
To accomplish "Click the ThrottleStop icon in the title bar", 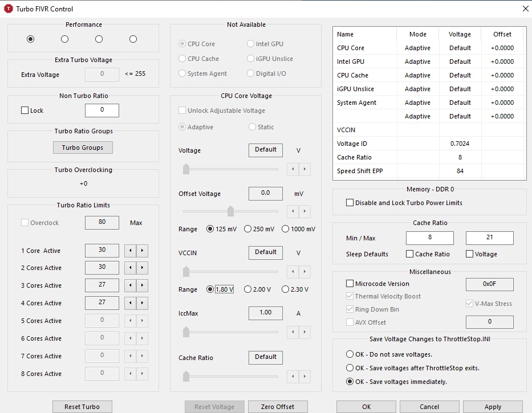I will tap(9, 9).
